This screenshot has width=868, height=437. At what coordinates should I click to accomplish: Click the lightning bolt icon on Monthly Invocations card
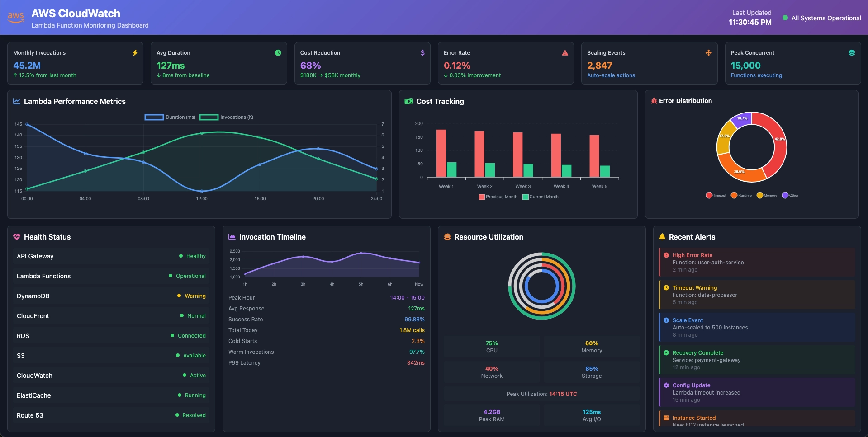(x=135, y=52)
